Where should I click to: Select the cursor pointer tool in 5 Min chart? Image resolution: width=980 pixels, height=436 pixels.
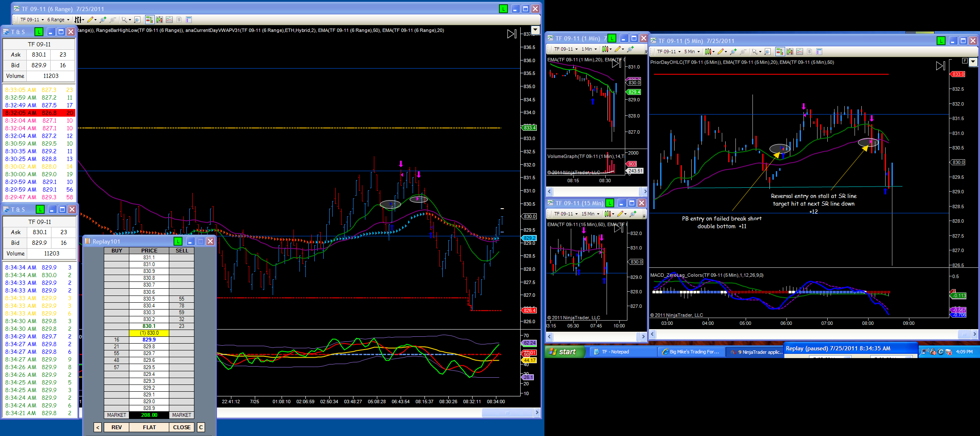tap(756, 52)
